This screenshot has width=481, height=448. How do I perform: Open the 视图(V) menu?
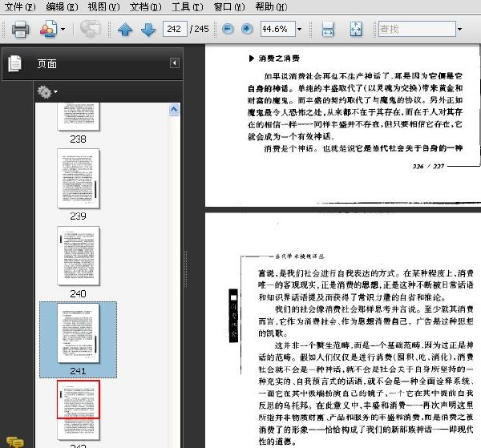coord(103,6)
